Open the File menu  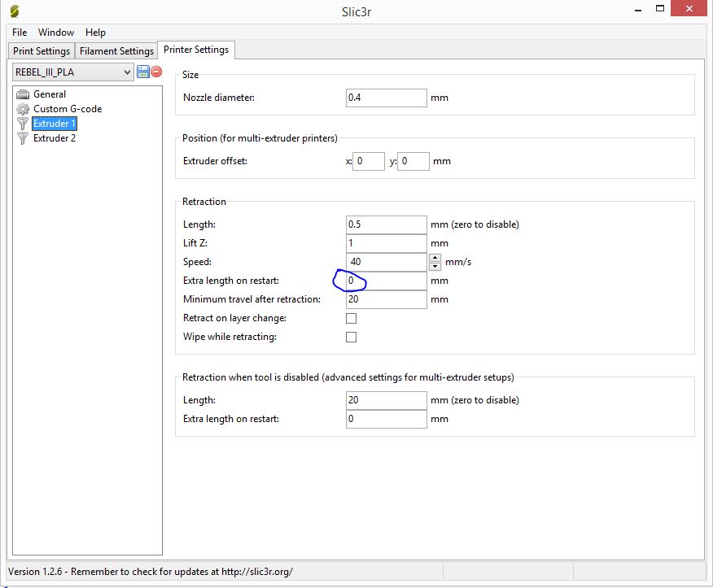pos(20,33)
